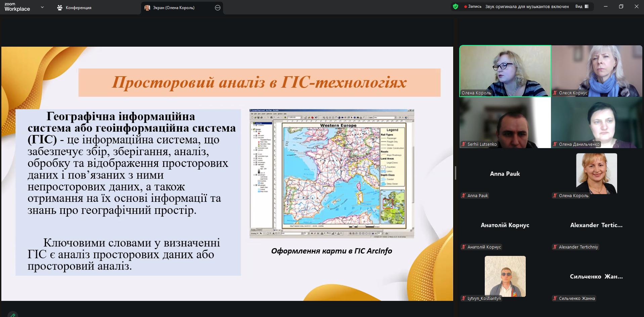Click muted mic icon for Lytvyn_Kostiantyn
Viewport: 644px width, 317px height.
(464, 299)
